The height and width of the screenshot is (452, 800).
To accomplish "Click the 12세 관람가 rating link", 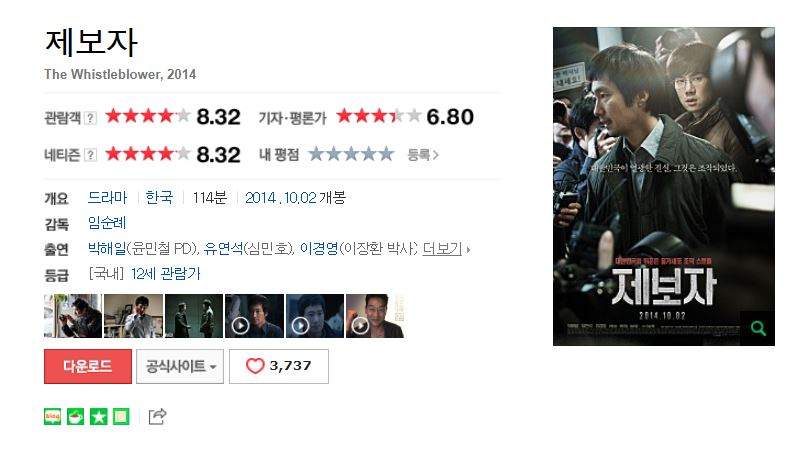I will pos(165,274).
